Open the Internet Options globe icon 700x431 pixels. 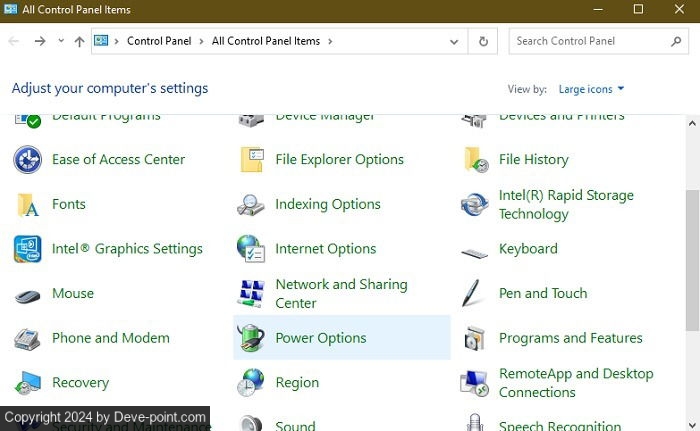pos(250,249)
